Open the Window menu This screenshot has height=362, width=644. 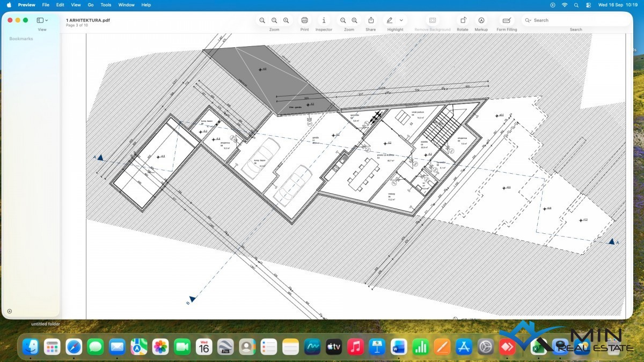click(x=127, y=5)
